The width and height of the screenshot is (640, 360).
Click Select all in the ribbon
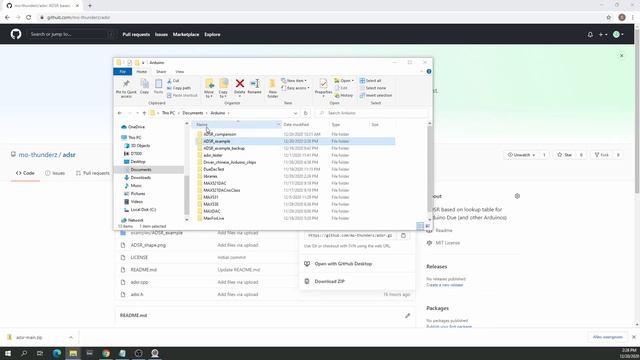pyautogui.click(x=370, y=81)
